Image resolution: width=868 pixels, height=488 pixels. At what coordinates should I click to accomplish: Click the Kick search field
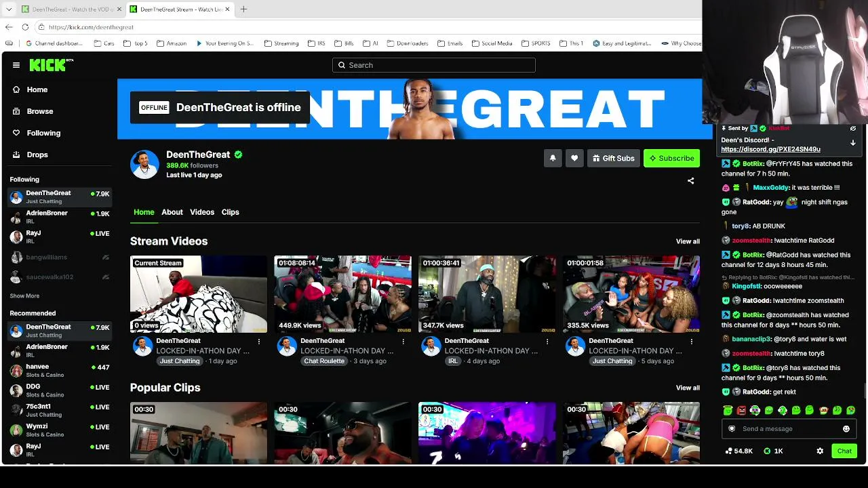(x=434, y=65)
